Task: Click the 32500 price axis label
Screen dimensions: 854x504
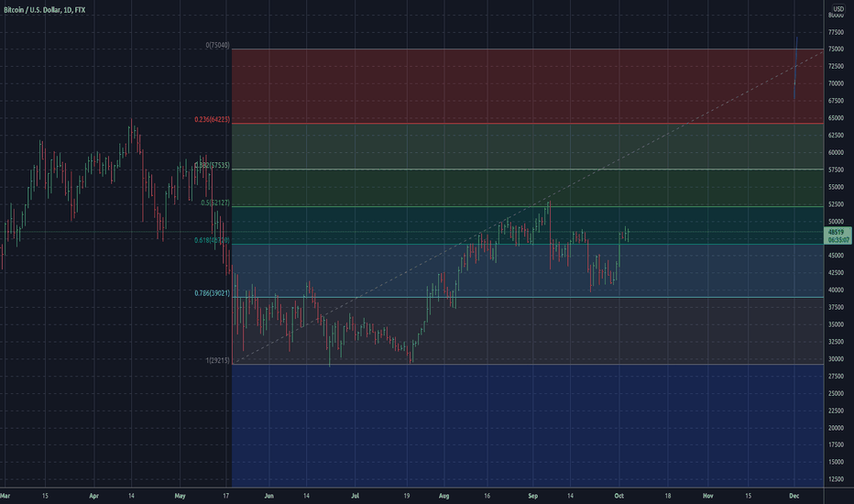Action: (836, 342)
